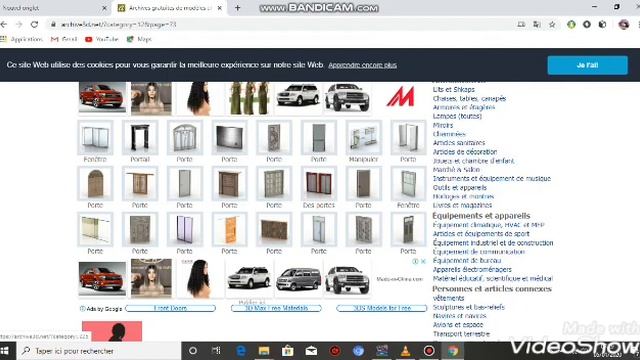
Task: Open the Lits et Shkaps category
Action: tap(453, 89)
